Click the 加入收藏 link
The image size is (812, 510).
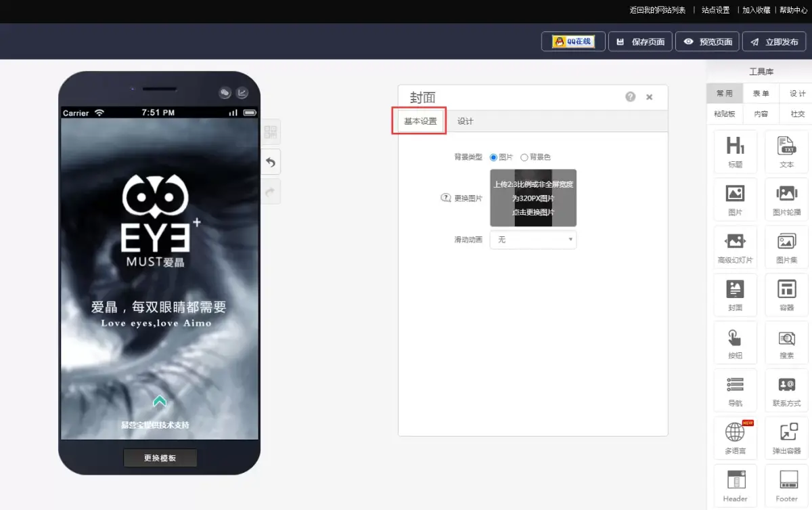[x=757, y=10]
